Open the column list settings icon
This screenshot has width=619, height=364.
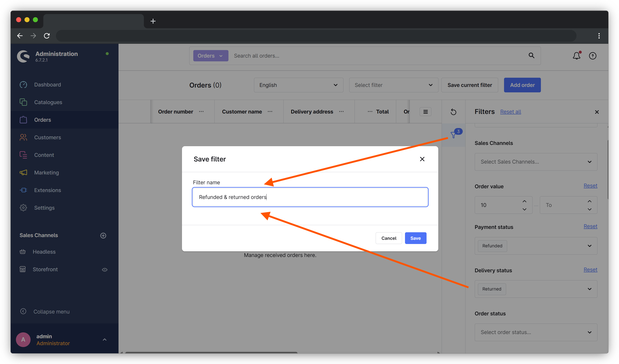click(426, 112)
